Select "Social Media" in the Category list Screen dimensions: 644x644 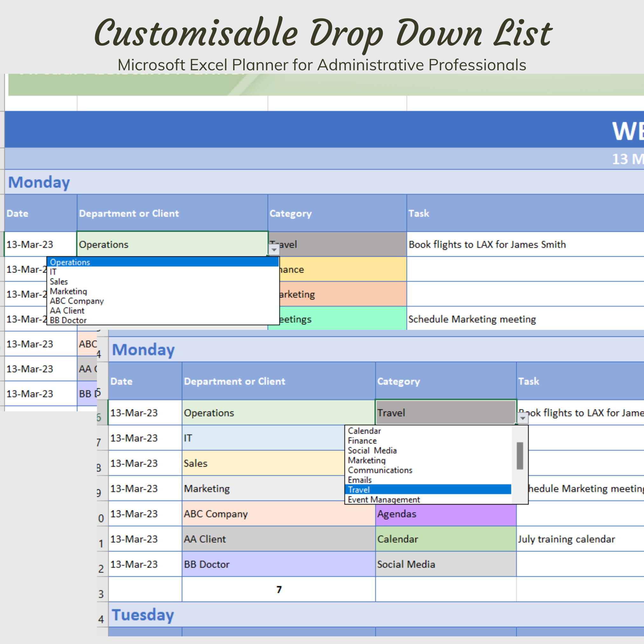372,450
